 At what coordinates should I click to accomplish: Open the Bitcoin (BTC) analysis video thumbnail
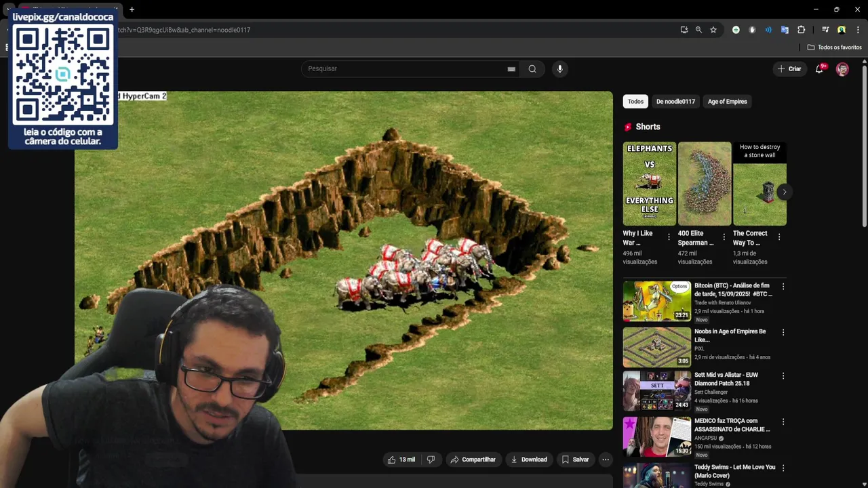tap(657, 301)
